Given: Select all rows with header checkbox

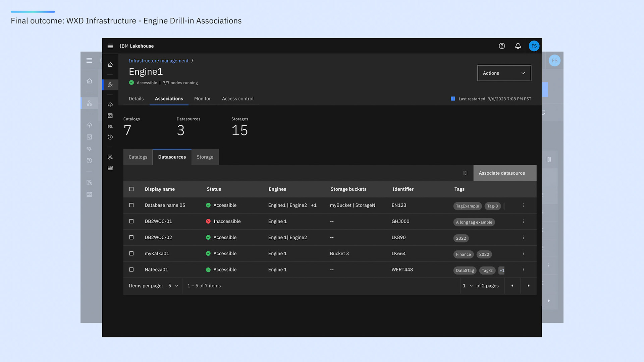Looking at the screenshot, I should coord(131,189).
